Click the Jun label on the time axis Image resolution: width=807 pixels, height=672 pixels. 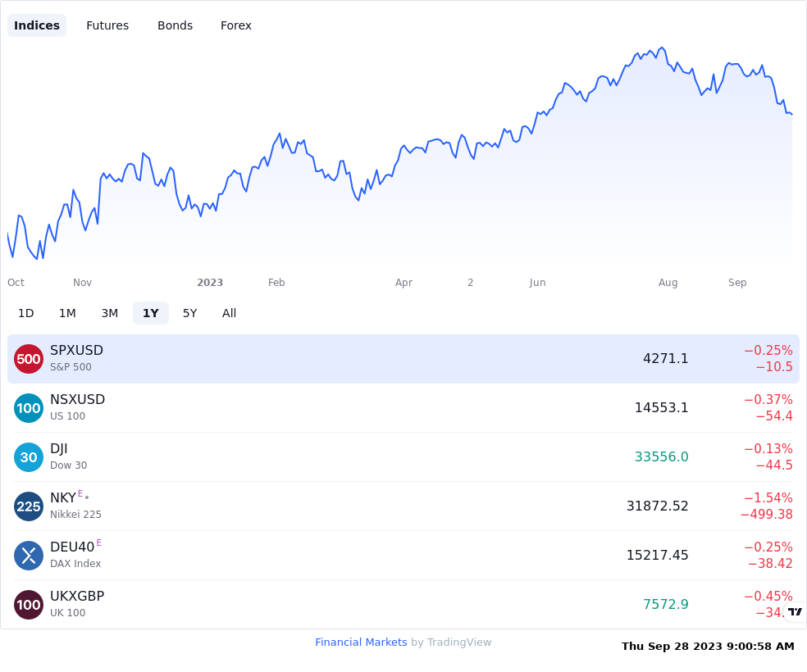coord(537,282)
